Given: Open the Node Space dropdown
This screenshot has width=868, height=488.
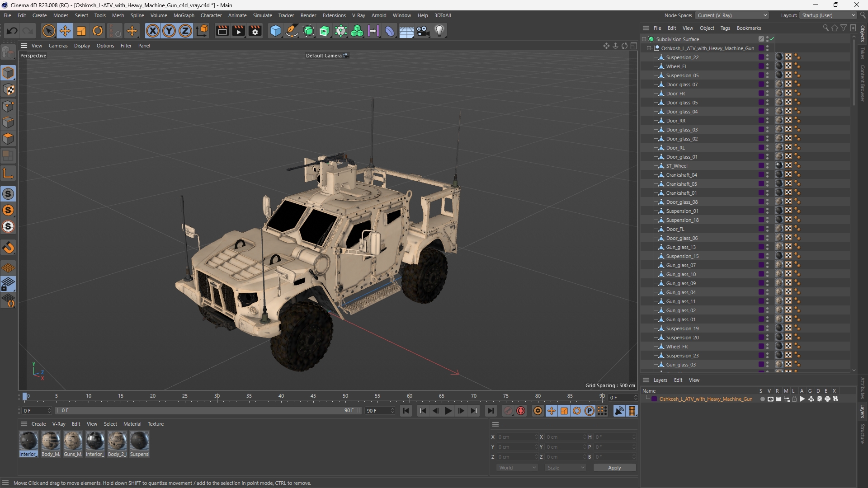Looking at the screenshot, I should [731, 15].
